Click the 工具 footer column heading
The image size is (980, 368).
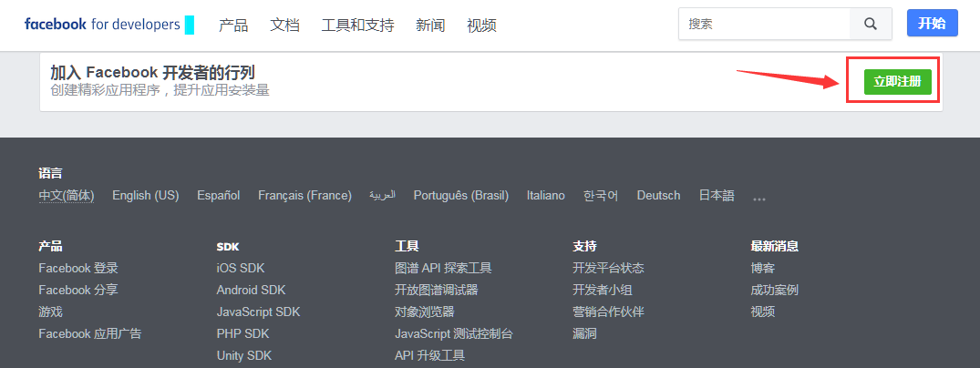407,246
